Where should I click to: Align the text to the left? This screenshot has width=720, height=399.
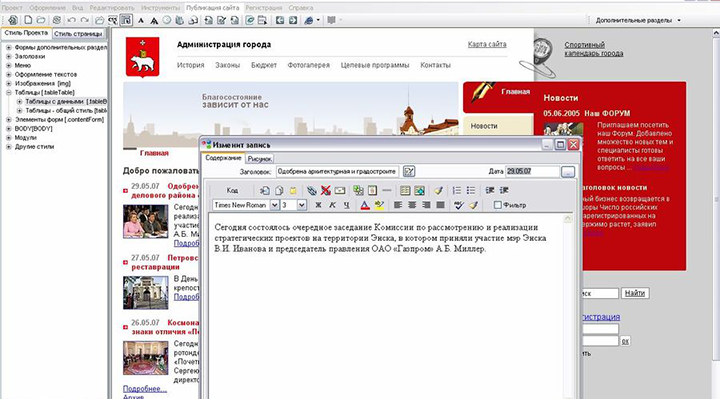[x=398, y=205]
